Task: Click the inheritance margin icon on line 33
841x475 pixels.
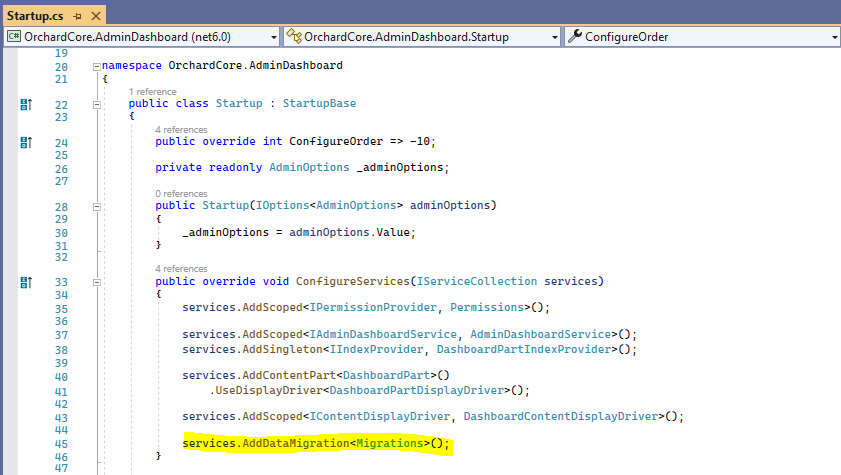Action: (x=26, y=282)
